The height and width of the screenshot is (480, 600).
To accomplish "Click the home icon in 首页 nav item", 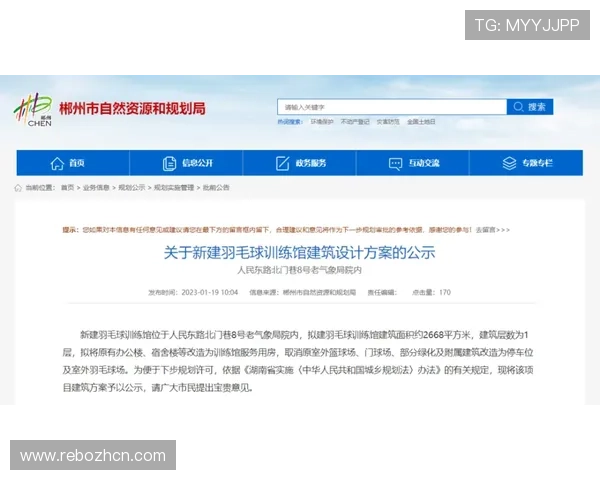I will tap(57, 163).
